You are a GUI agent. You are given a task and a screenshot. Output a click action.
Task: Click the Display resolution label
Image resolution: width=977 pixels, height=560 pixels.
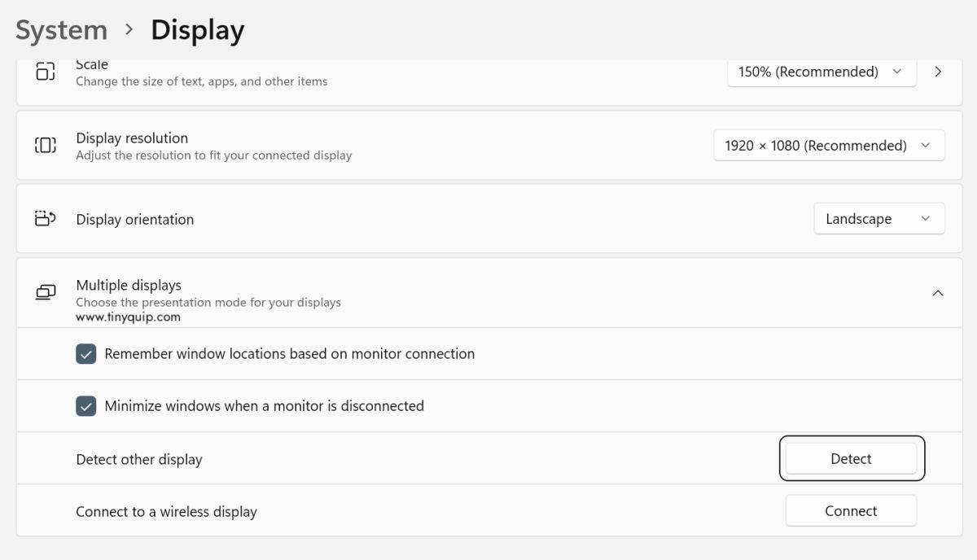[x=132, y=138]
